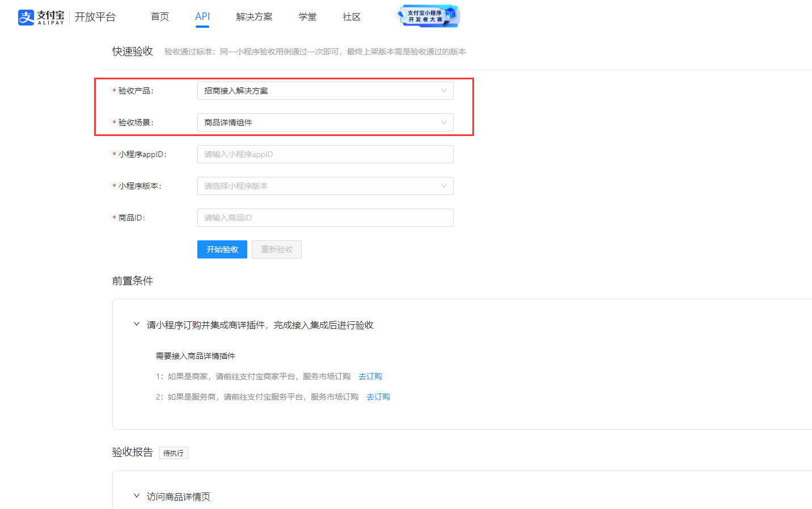This screenshot has height=509, width=812.
Task: Click the 开放平台 title text
Action: [x=95, y=17]
